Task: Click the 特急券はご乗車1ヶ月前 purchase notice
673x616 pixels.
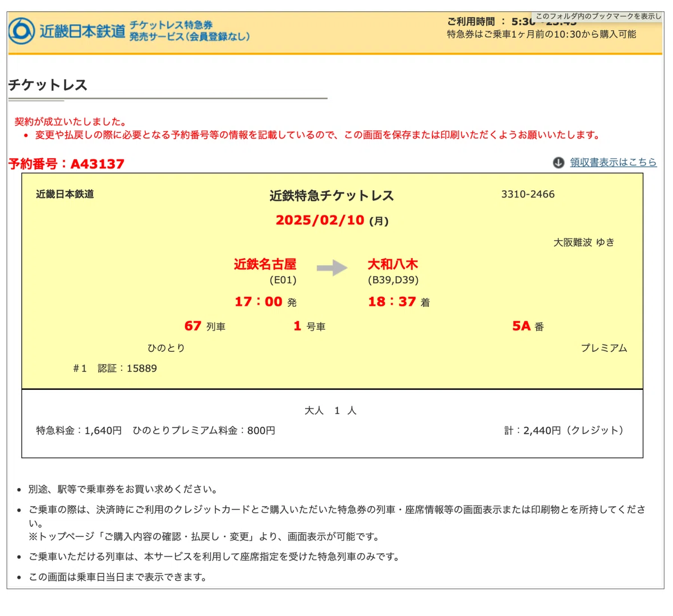Action: (541, 34)
